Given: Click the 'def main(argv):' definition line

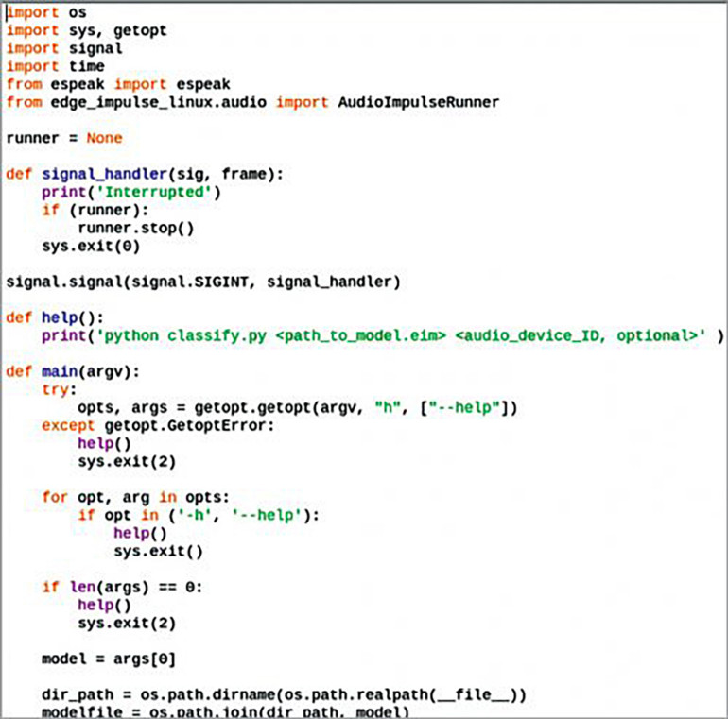Looking at the screenshot, I should point(72,371).
